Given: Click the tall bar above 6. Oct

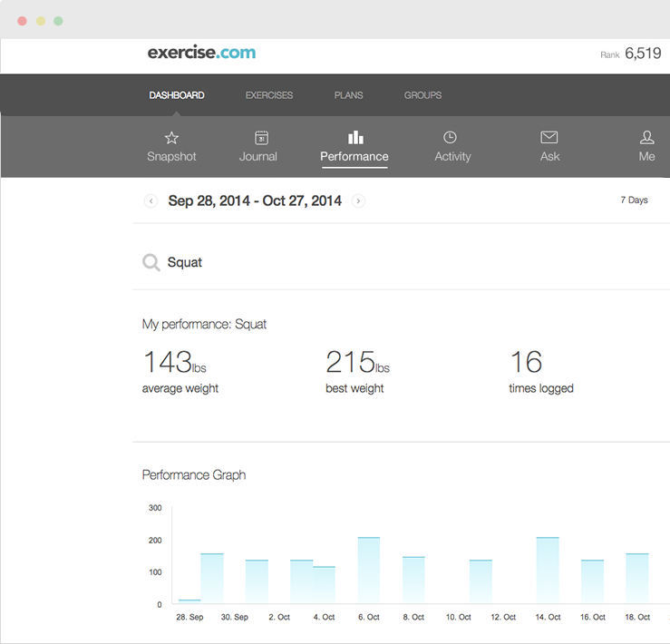Looking at the screenshot, I should [x=369, y=570].
